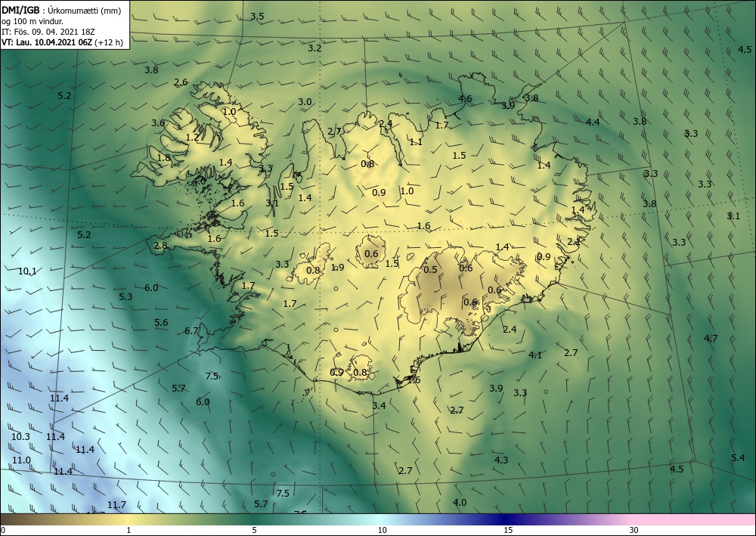756x536 pixels.
Task: Click the 5 label on the color scale
Action: [x=254, y=531]
